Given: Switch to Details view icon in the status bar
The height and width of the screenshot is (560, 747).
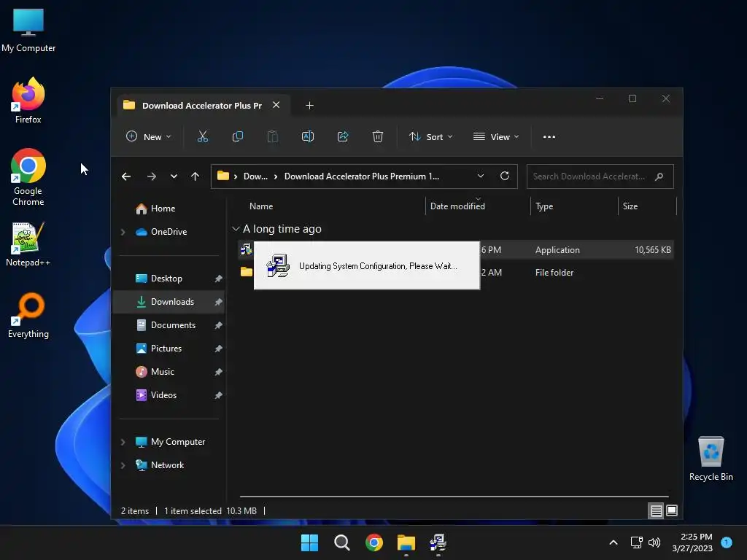Looking at the screenshot, I should [656, 511].
